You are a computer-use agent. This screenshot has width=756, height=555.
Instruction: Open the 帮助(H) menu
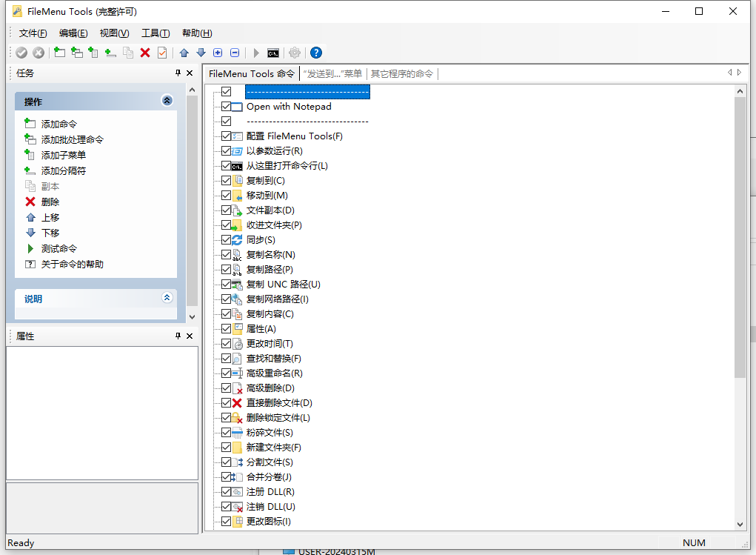click(x=197, y=33)
